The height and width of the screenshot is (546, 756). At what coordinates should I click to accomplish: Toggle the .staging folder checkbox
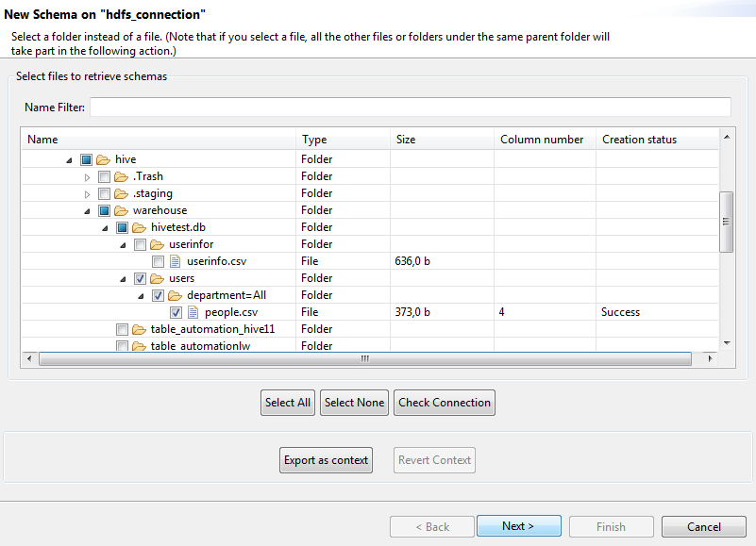104,193
